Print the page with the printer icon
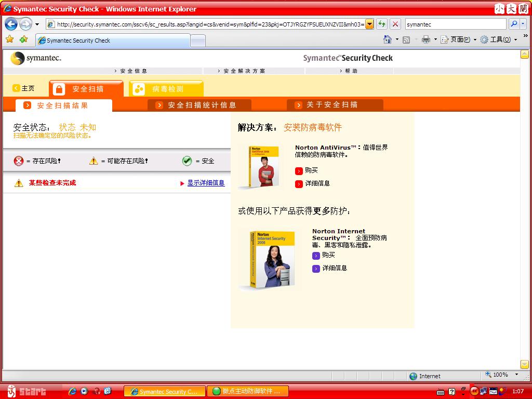The width and height of the screenshot is (532, 399). pos(426,39)
